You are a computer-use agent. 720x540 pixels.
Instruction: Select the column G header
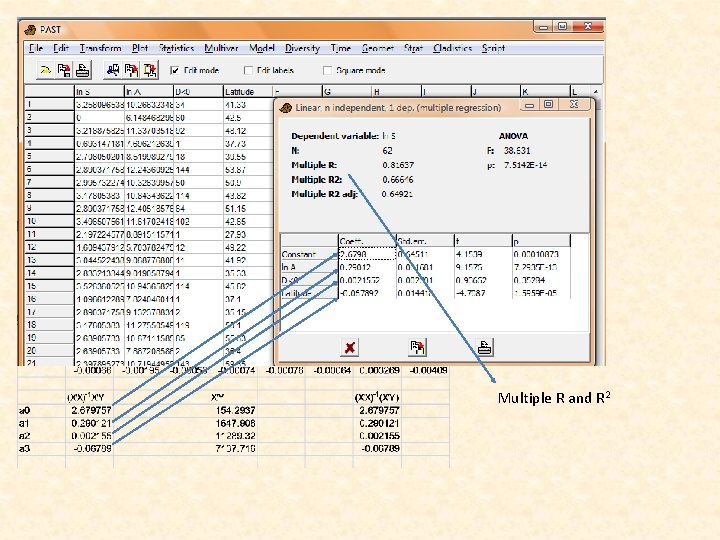coord(347,91)
